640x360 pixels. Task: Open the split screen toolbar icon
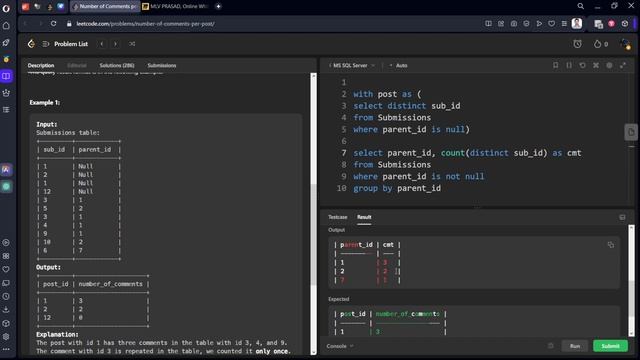pos(488,24)
